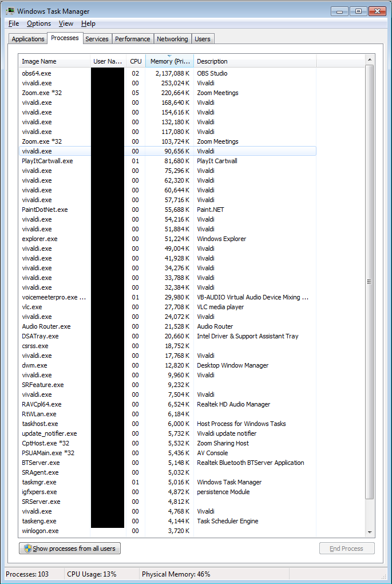Select the SRFeature.exe process
The image size is (392, 584).
[168, 385]
